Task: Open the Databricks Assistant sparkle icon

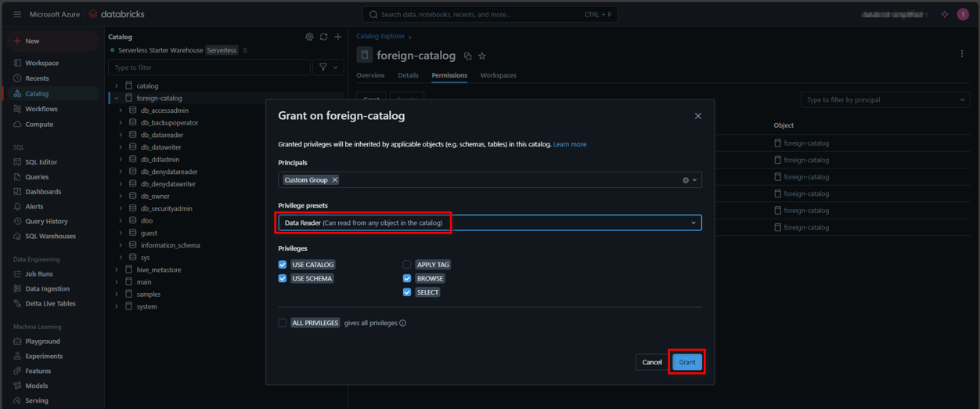Action: point(945,14)
